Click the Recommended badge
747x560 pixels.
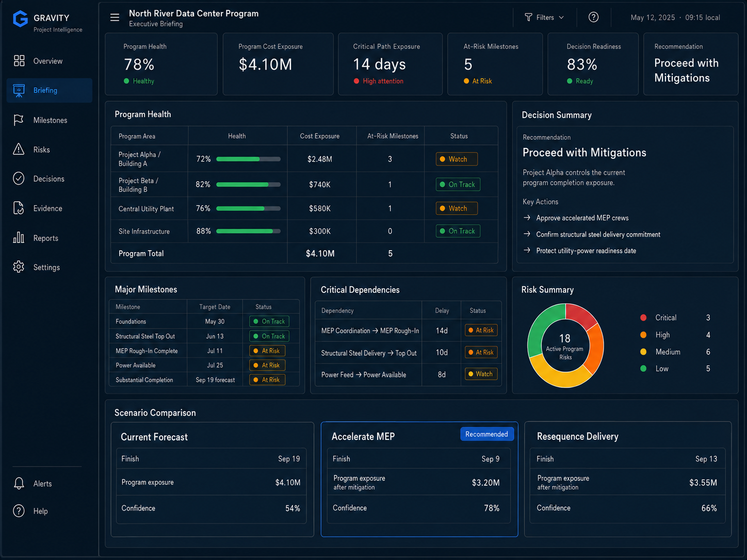486,434
